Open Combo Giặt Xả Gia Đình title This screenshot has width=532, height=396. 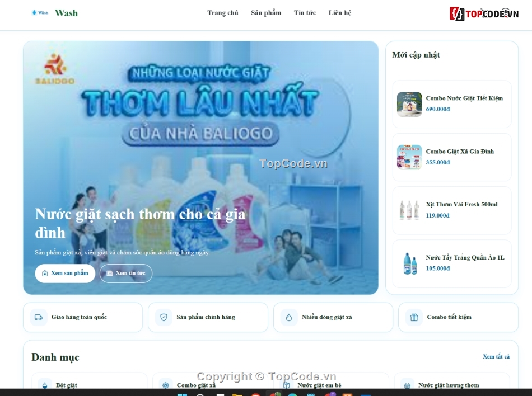(460, 152)
